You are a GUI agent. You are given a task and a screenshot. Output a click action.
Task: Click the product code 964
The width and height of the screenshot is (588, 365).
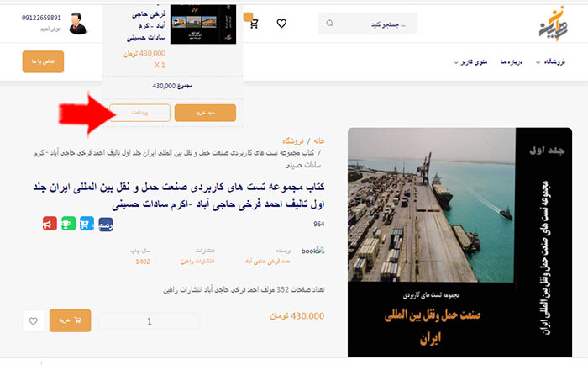pos(318,225)
